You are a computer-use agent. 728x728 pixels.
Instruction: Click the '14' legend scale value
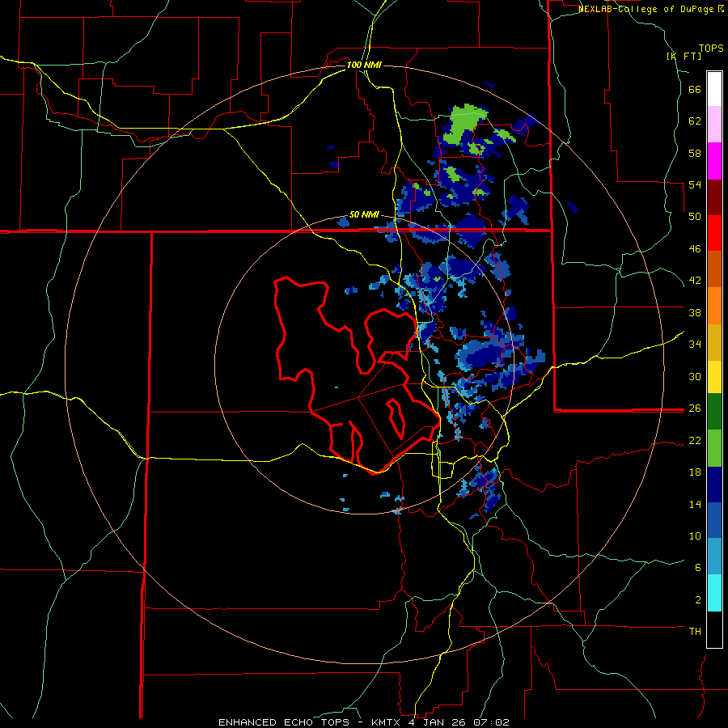coord(695,504)
